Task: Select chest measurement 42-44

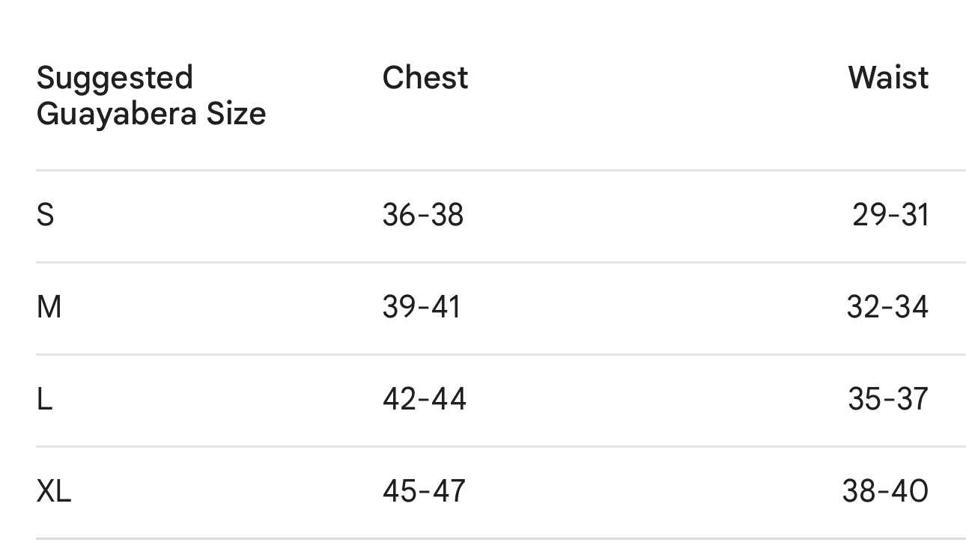Action: click(x=424, y=400)
